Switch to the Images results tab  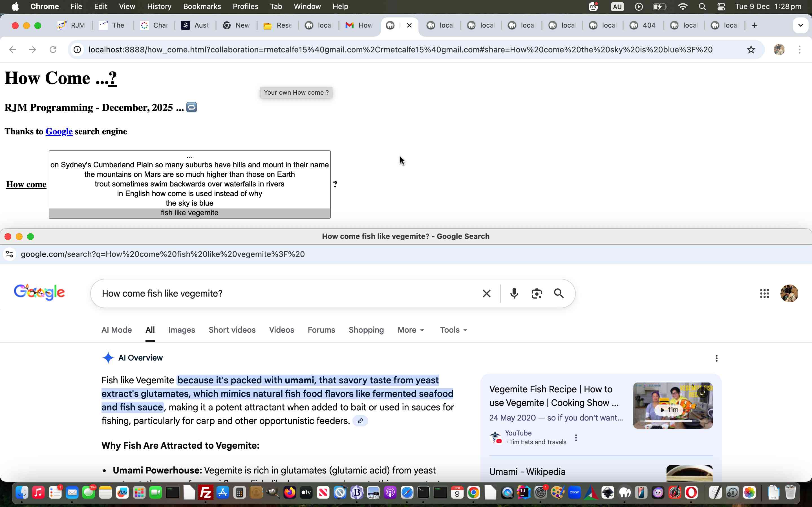182,330
